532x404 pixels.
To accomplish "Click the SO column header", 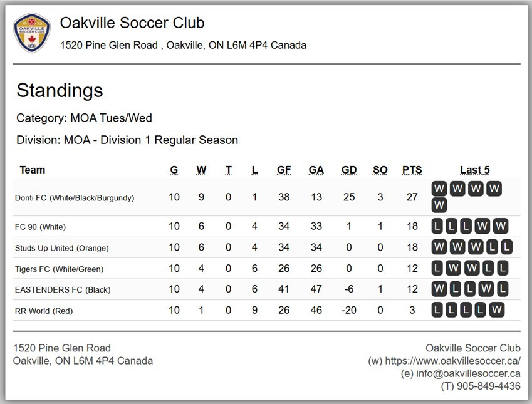I will tap(380, 170).
